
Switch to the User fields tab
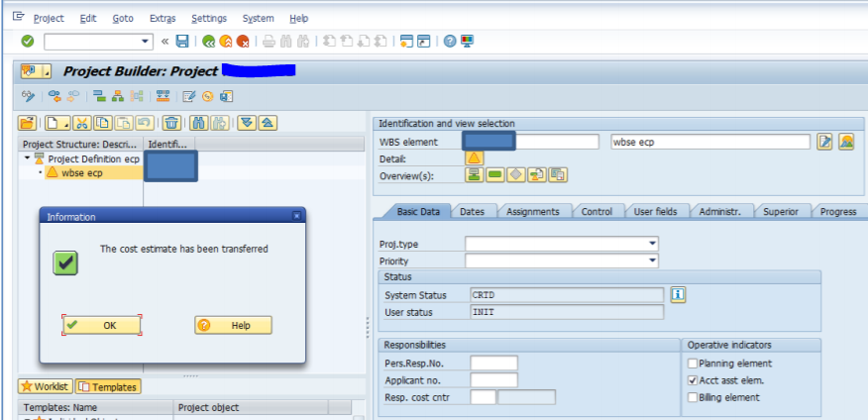pos(655,211)
